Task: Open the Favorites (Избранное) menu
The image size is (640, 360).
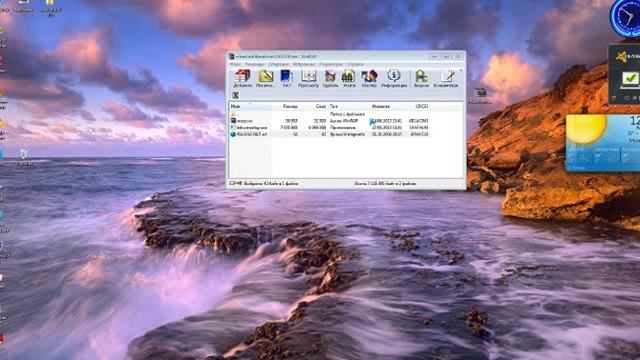Action: [304, 64]
